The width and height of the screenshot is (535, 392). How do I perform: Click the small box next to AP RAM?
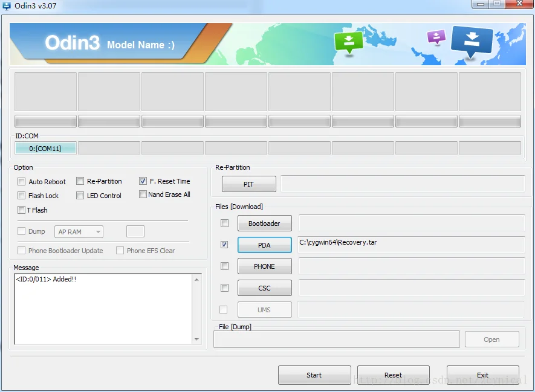[x=135, y=231]
